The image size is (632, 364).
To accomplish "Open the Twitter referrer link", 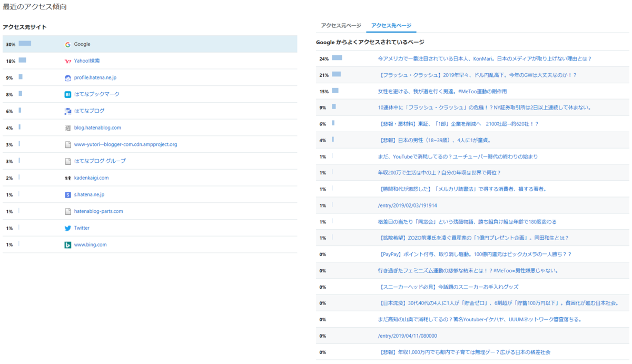I will [82, 228].
